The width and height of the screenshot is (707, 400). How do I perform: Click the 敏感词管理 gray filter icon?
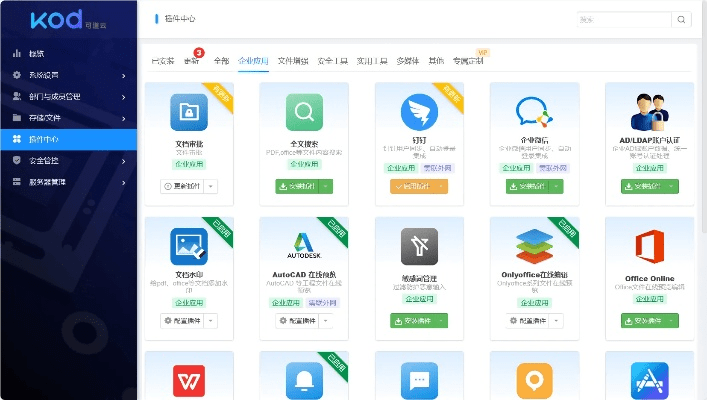click(x=419, y=246)
